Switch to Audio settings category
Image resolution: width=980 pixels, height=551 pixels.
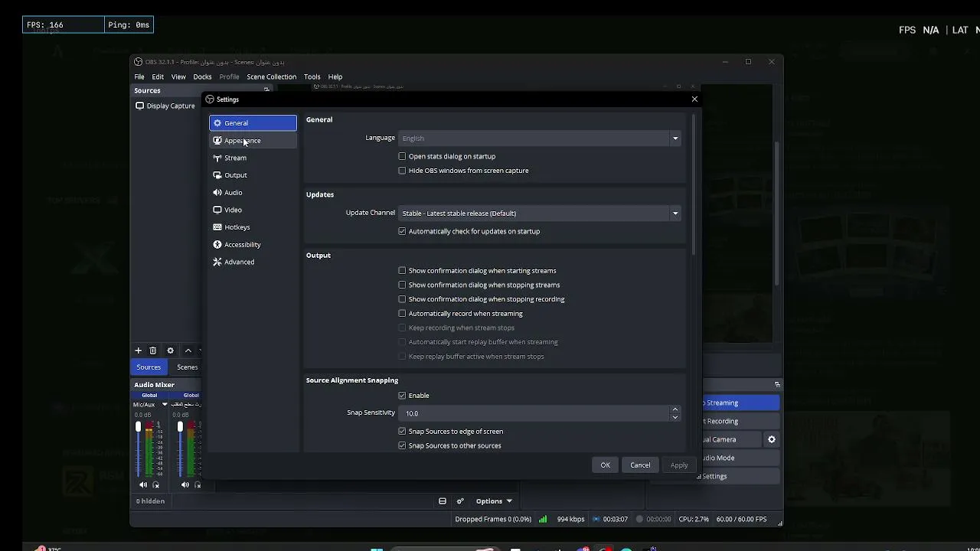point(253,193)
